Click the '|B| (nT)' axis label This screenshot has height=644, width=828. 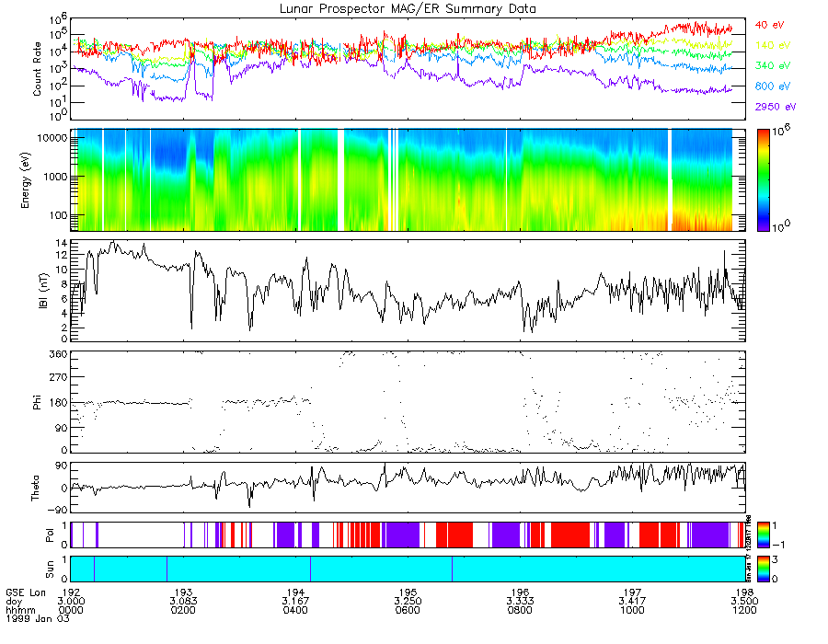pyautogui.click(x=42, y=291)
